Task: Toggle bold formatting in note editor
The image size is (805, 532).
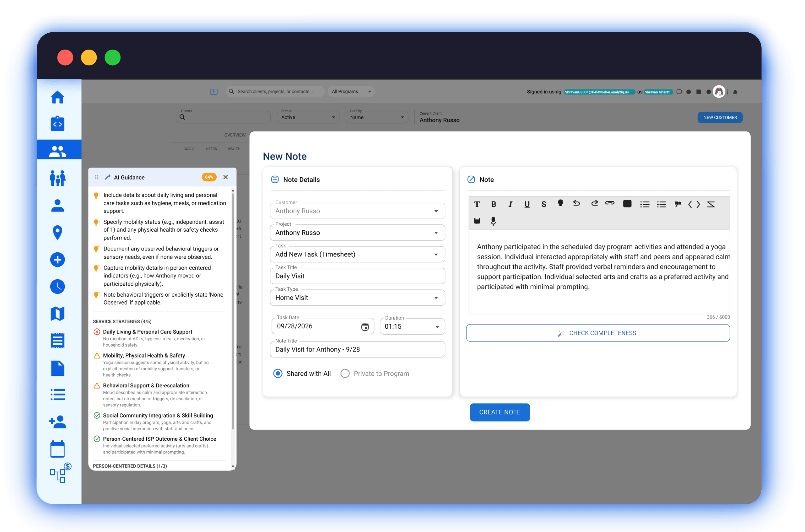Action: (494, 204)
